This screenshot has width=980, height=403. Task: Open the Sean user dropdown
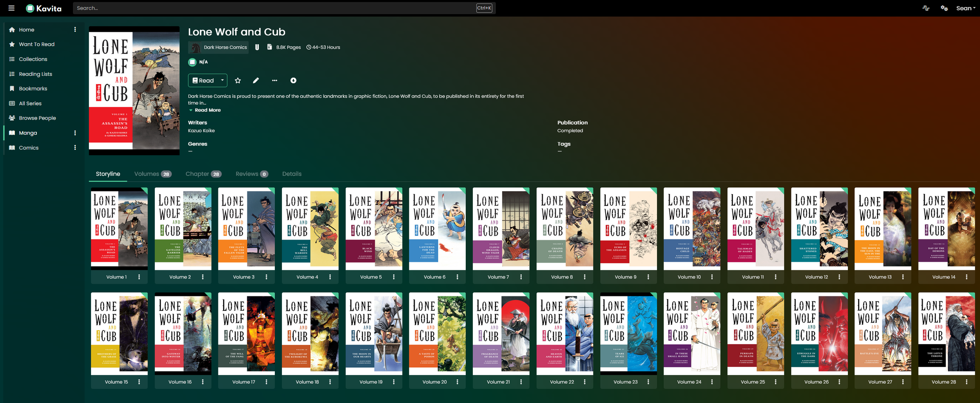tap(965, 8)
